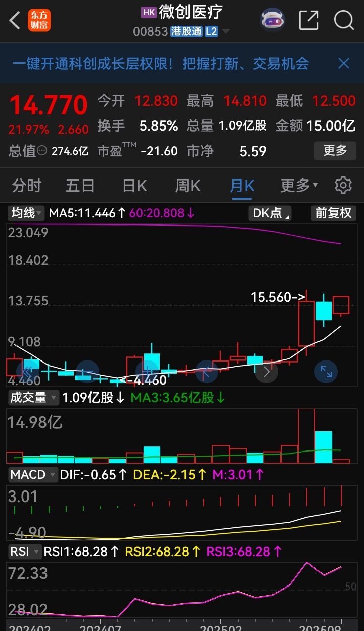Switch to the 周K tab

click(x=188, y=186)
